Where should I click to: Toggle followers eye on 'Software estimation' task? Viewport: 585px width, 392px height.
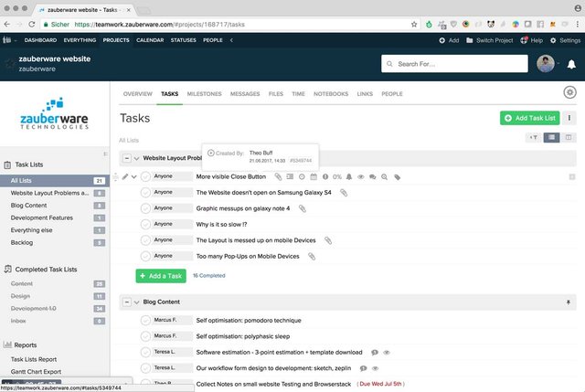[x=387, y=353]
